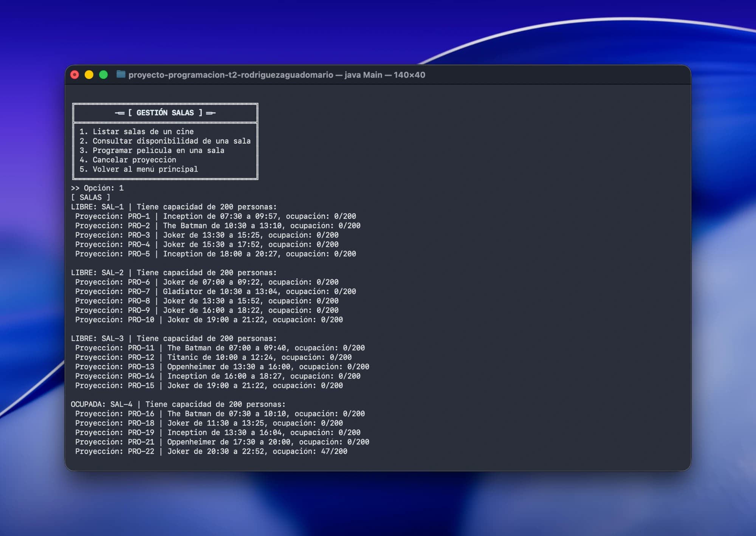
Task: Click the PRO-19 Inception projection line
Action: [x=218, y=433]
